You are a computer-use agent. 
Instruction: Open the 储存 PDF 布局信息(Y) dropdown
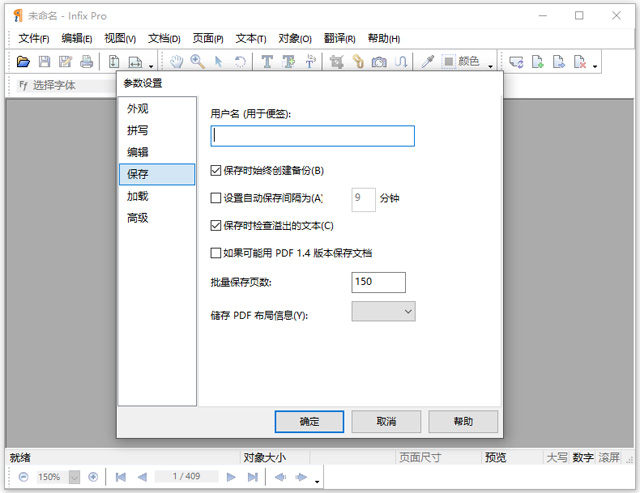click(x=383, y=311)
